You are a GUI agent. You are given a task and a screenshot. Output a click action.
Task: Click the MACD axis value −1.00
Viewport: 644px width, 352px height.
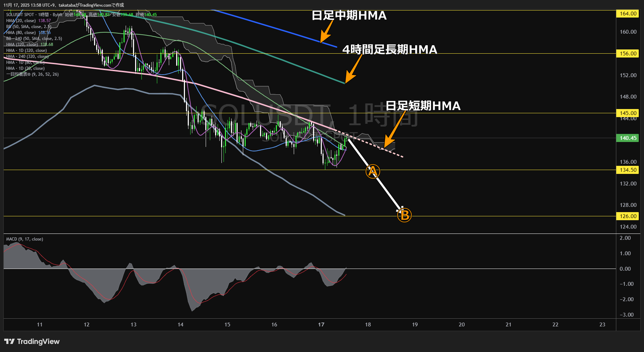point(626,284)
